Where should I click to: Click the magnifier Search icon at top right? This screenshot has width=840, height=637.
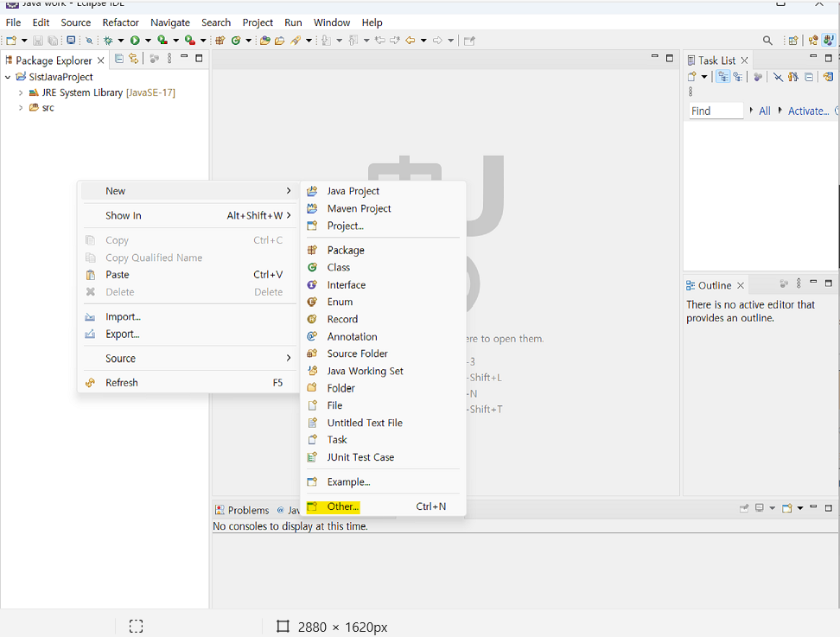click(x=767, y=40)
